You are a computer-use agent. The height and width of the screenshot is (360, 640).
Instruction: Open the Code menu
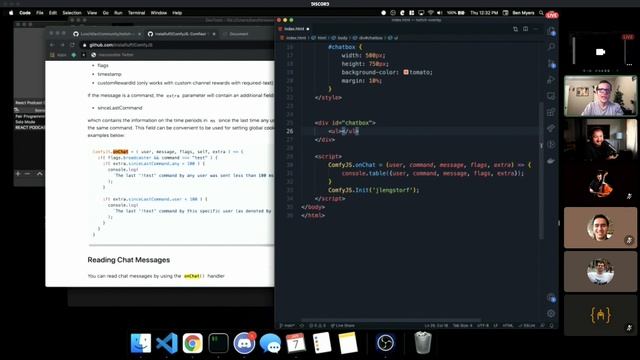[x=25, y=13]
